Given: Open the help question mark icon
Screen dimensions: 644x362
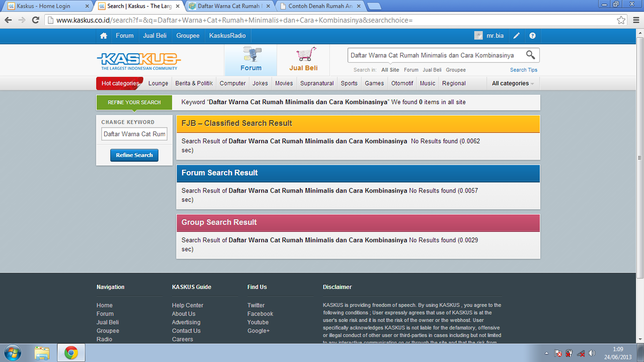Looking at the screenshot, I should (x=532, y=36).
